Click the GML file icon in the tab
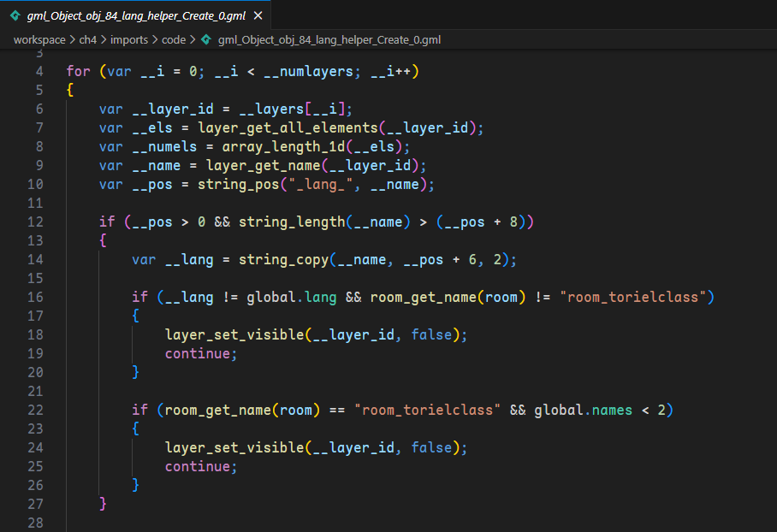777x532 pixels. (15, 16)
